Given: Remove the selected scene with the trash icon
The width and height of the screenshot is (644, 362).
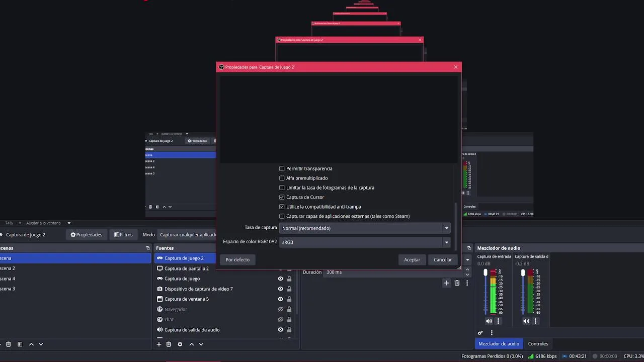Looking at the screenshot, I should pos(8,344).
